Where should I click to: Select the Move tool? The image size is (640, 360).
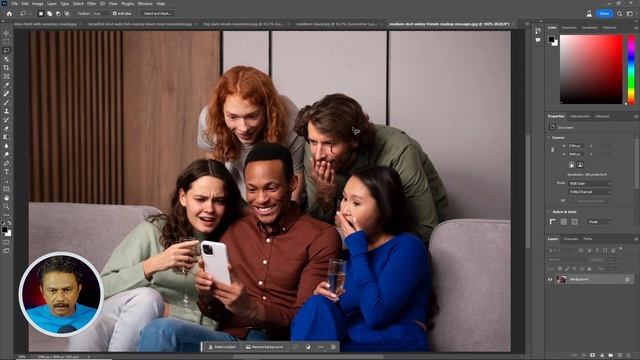(6, 33)
